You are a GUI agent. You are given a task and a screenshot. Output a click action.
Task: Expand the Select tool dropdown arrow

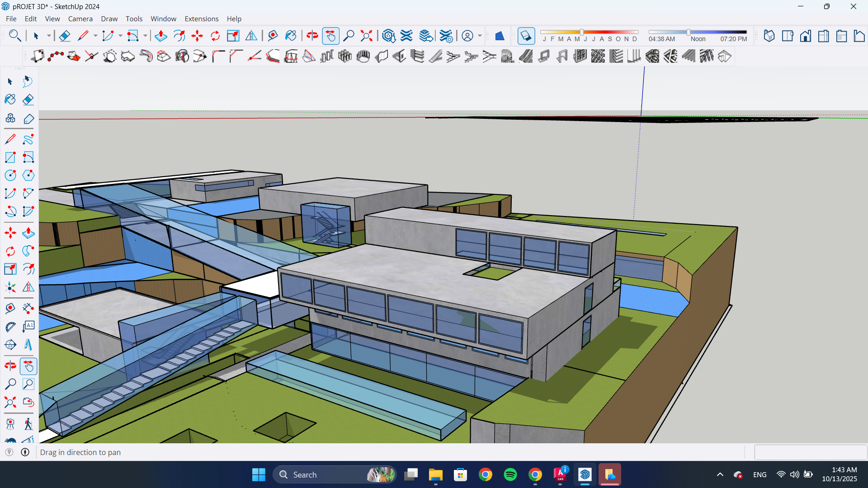pyautogui.click(x=49, y=36)
